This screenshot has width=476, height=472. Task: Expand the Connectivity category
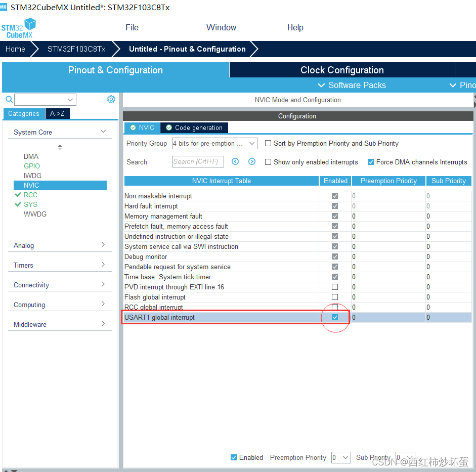[x=103, y=284]
